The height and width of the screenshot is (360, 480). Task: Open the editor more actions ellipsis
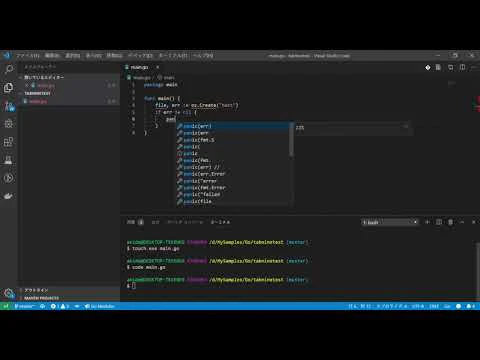[x=475, y=68]
